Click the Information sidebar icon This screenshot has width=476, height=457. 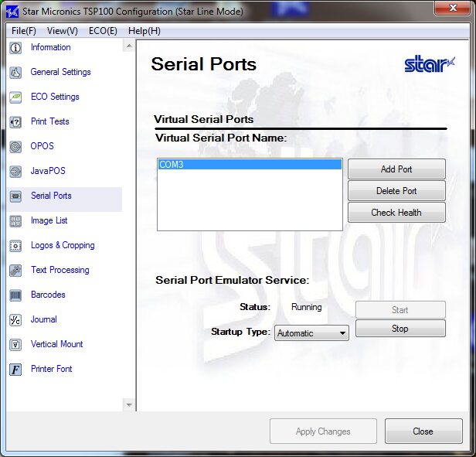coord(15,48)
